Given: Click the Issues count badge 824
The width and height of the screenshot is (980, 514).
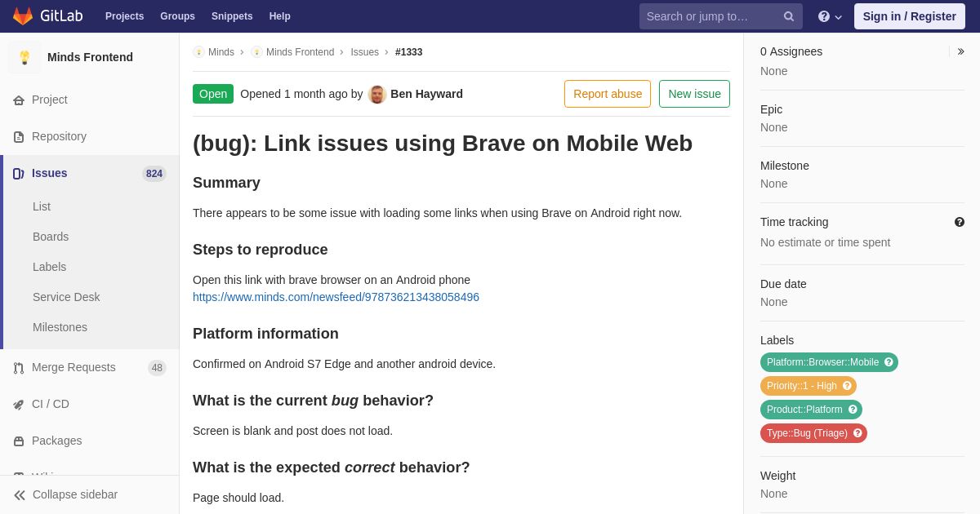Looking at the screenshot, I should (154, 174).
